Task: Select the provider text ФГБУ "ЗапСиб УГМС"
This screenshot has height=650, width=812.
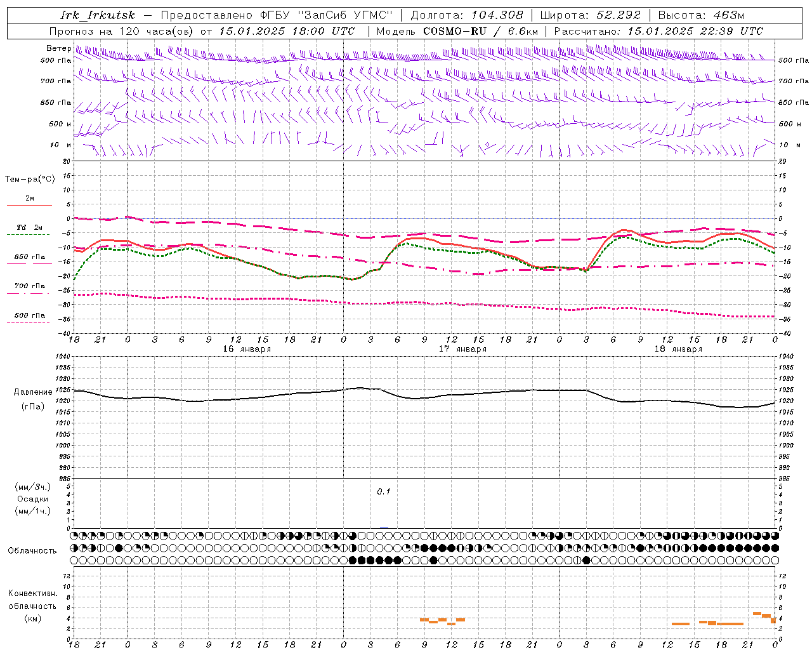Action: point(327,15)
